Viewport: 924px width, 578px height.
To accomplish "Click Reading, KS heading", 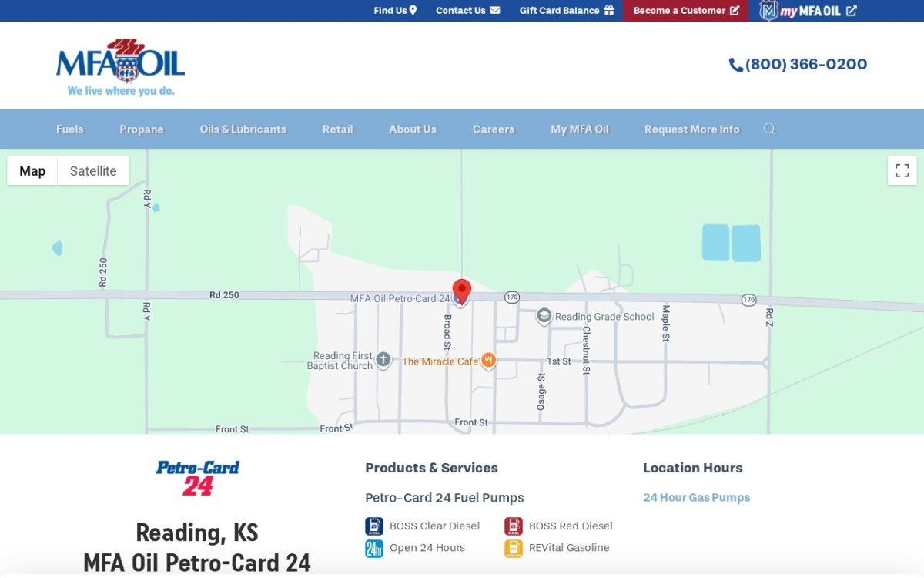I will [197, 533].
